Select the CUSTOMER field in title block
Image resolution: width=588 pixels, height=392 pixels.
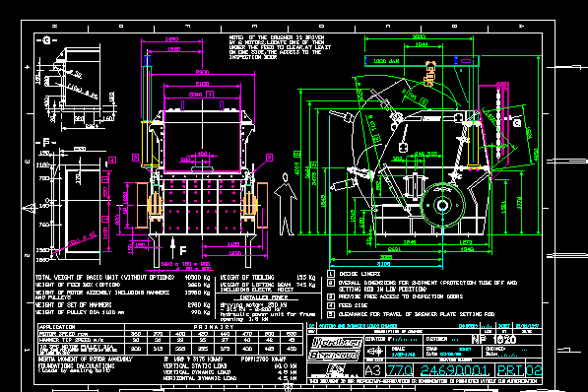(x=442, y=339)
